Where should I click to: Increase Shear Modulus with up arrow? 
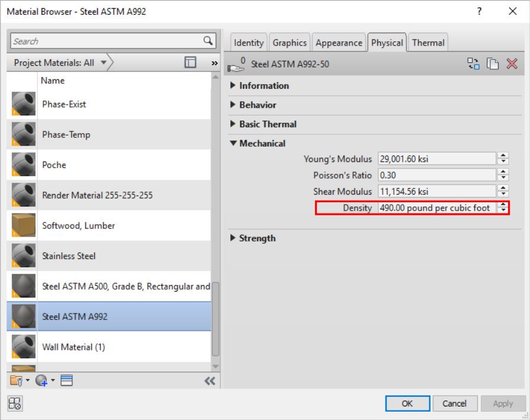pos(503,188)
